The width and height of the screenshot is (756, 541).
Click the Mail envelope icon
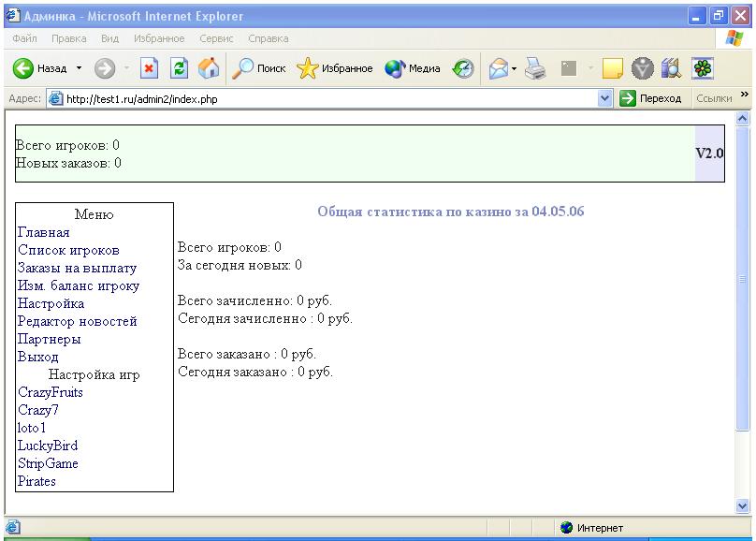coord(498,68)
